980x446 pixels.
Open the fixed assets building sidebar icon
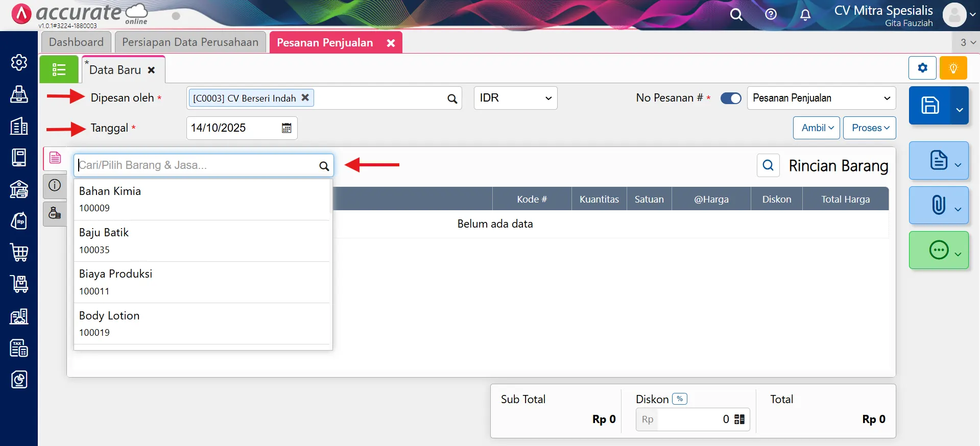pyautogui.click(x=19, y=316)
